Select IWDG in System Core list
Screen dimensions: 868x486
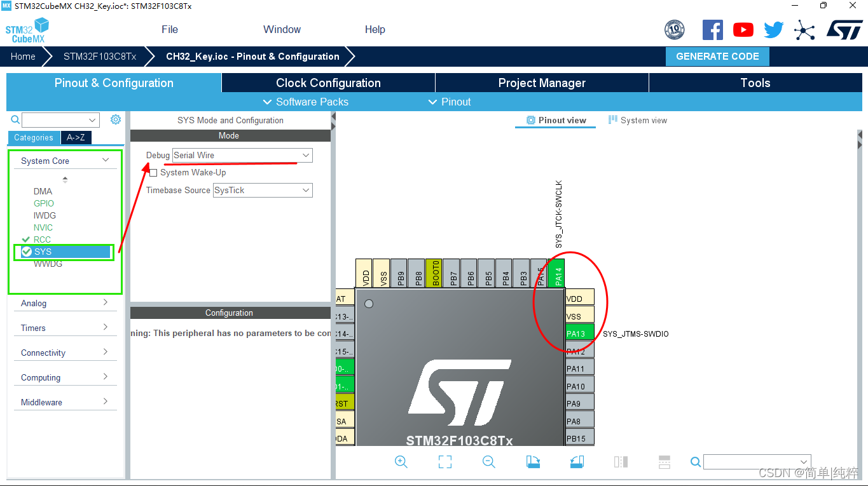click(x=45, y=215)
